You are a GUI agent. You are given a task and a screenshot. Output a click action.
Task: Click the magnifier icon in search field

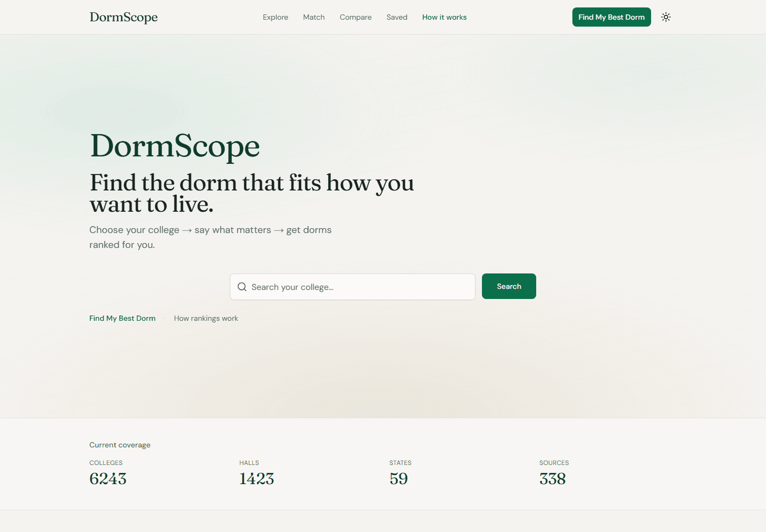click(x=242, y=287)
